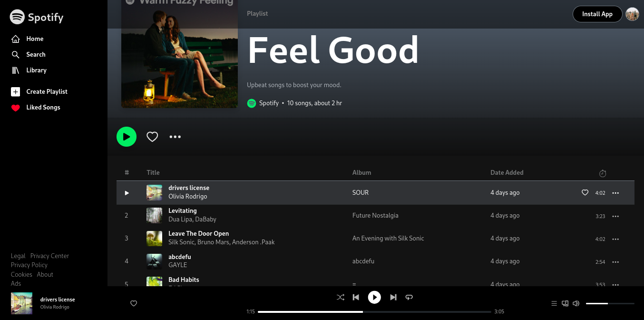Go back to previous track

[356, 297]
